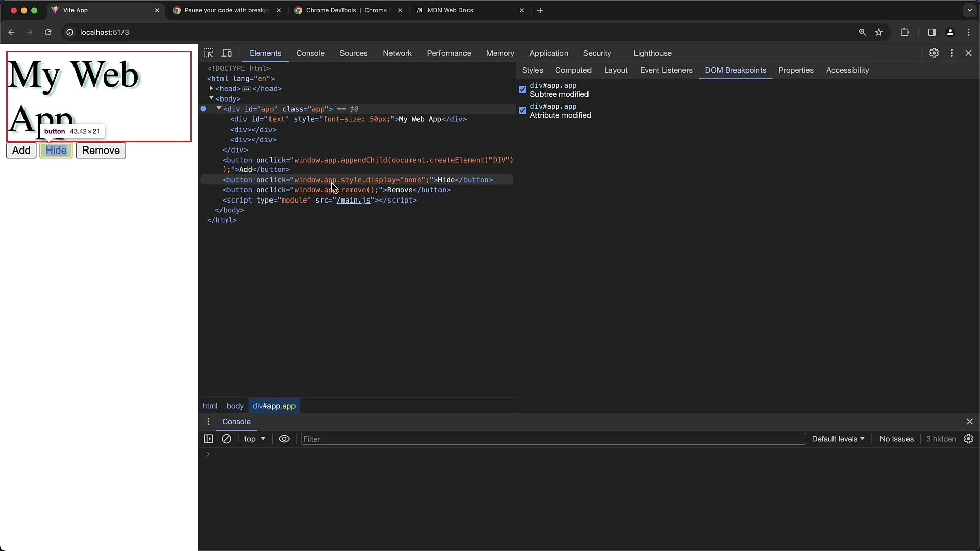This screenshot has width=980, height=551.
Task: Click the Add button on page
Action: [x=21, y=150]
